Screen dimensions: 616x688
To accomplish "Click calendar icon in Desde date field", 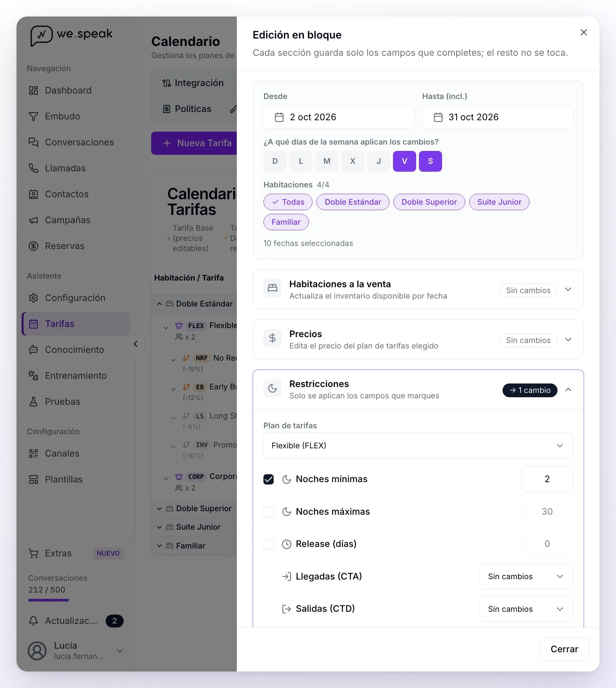I will 279,117.
